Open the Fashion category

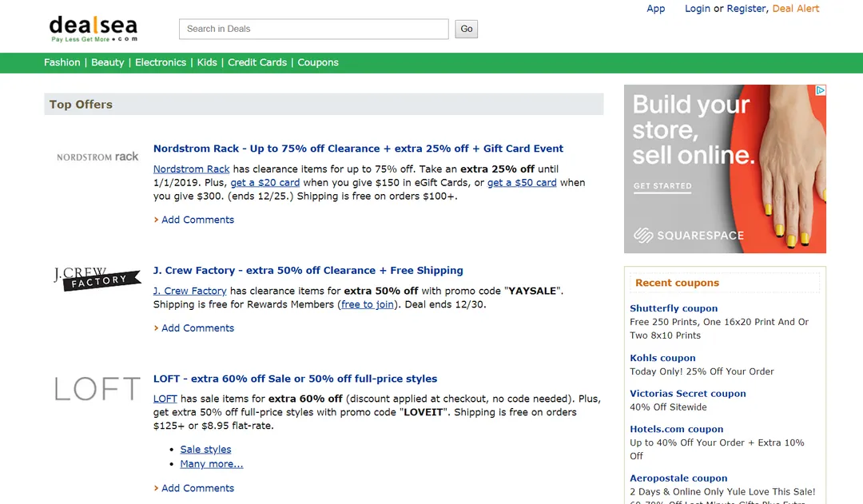[62, 63]
